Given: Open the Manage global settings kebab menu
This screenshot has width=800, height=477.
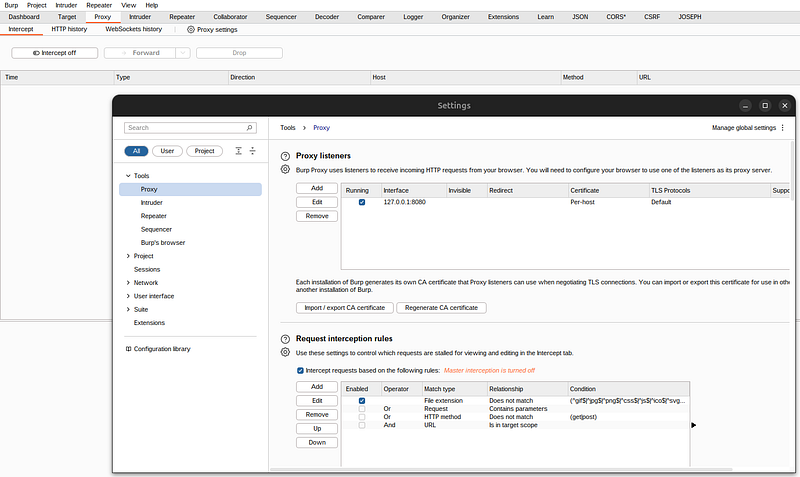Looking at the screenshot, I should point(783,128).
